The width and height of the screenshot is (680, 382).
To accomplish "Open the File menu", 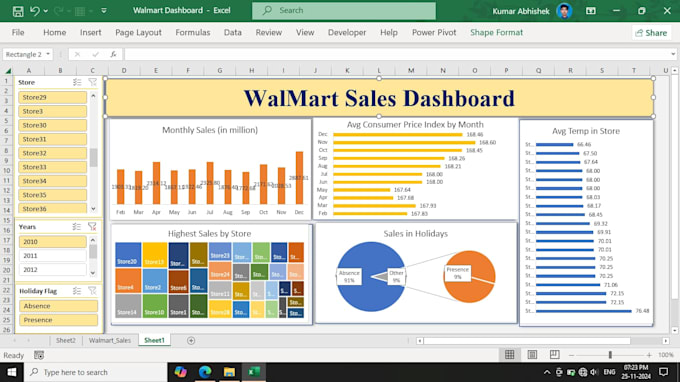I will 18,33.
